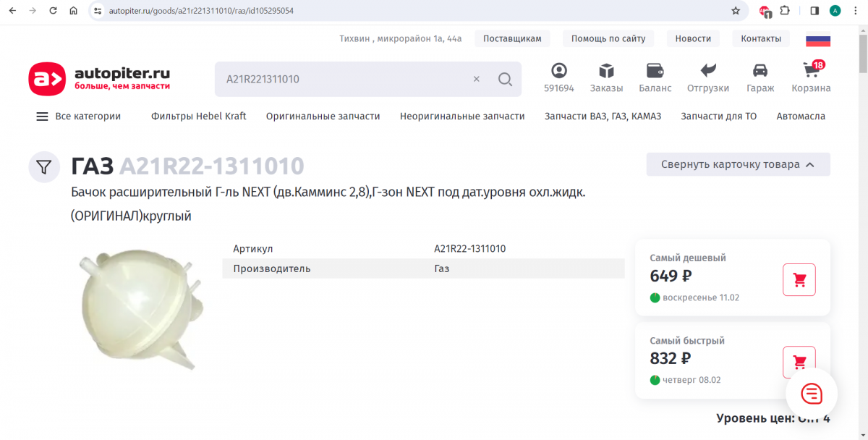Open Отгрузки shipments icon
The image size is (868, 440).
[707, 71]
